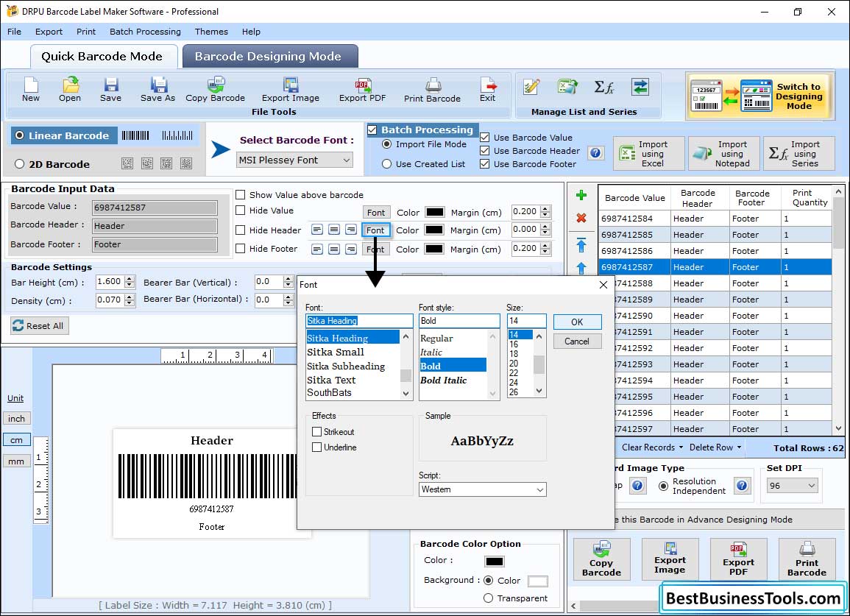Click Export Image in the File Tools toolbar
The width and height of the screenshot is (850, 616).
coord(291,90)
